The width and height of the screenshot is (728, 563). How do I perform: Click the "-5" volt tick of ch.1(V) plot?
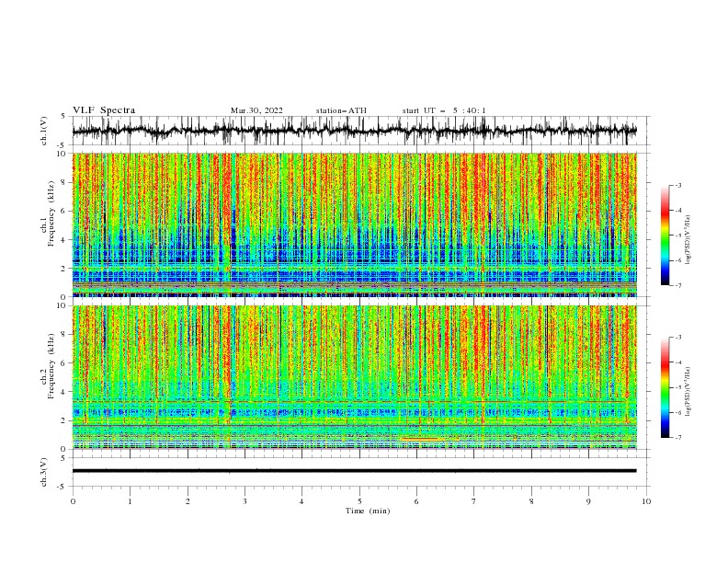click(x=63, y=145)
